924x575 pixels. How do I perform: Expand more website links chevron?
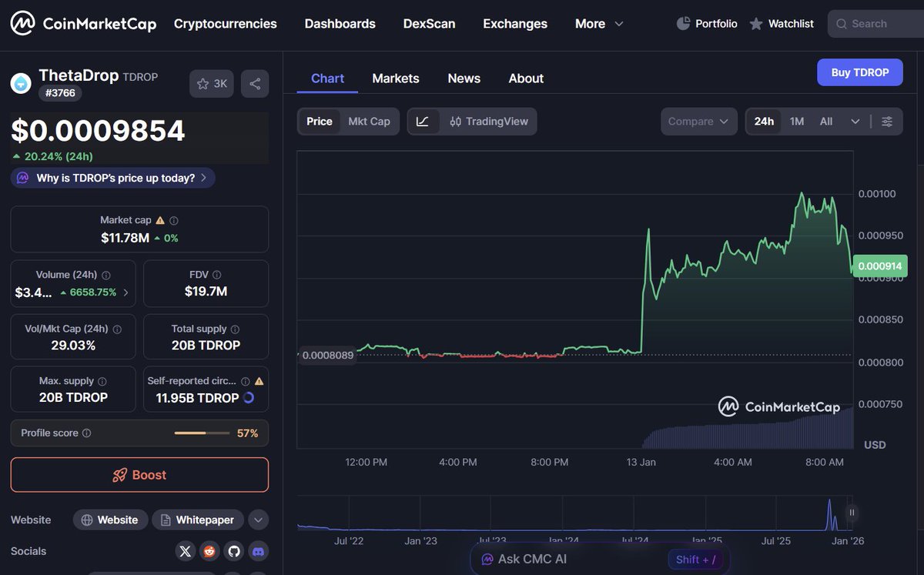point(259,520)
